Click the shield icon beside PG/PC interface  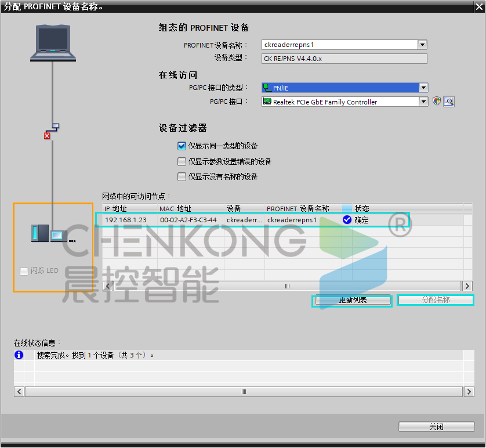pos(437,102)
